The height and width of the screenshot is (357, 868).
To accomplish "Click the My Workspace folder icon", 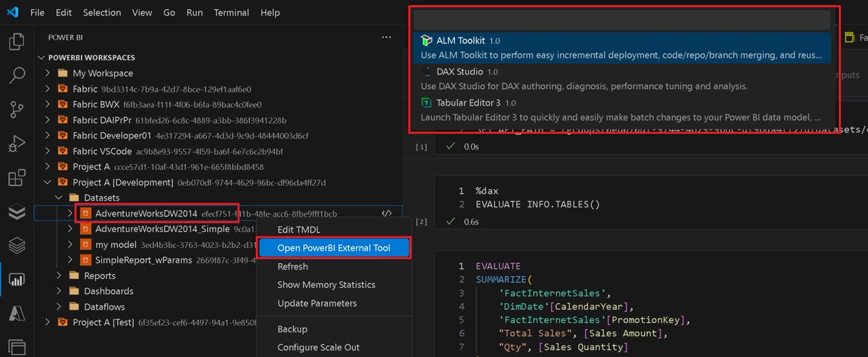I will point(63,73).
